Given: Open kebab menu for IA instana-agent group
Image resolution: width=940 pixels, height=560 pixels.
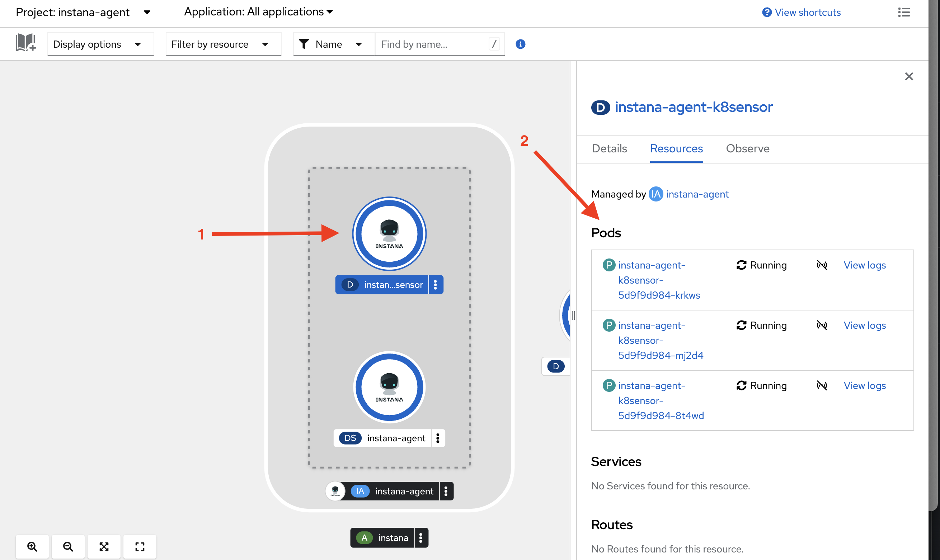Looking at the screenshot, I should 446,491.
